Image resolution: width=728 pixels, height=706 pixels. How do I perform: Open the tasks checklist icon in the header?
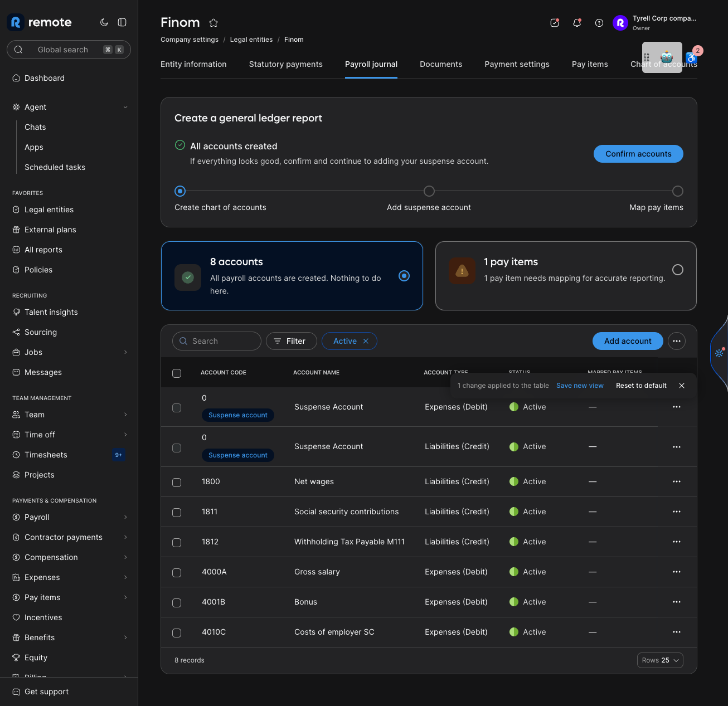(555, 23)
